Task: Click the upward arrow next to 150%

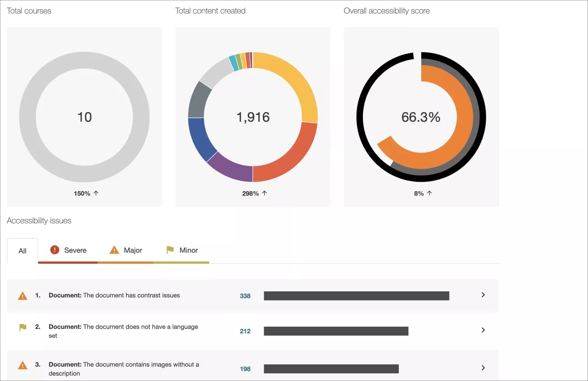Action: pyautogui.click(x=95, y=193)
